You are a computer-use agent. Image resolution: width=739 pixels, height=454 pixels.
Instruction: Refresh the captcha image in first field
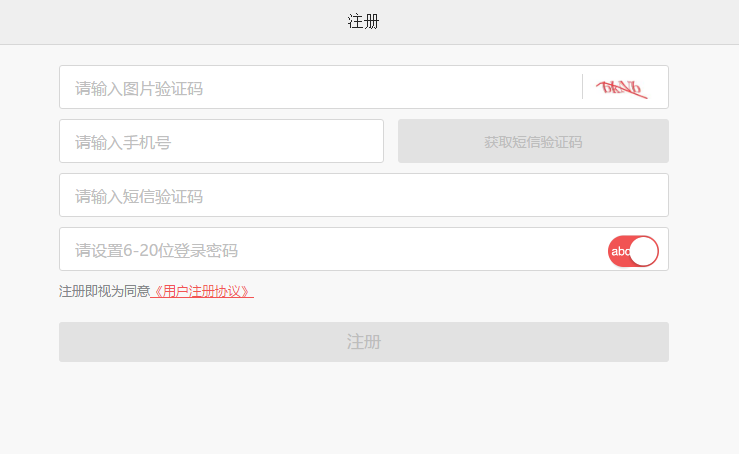pos(621,88)
